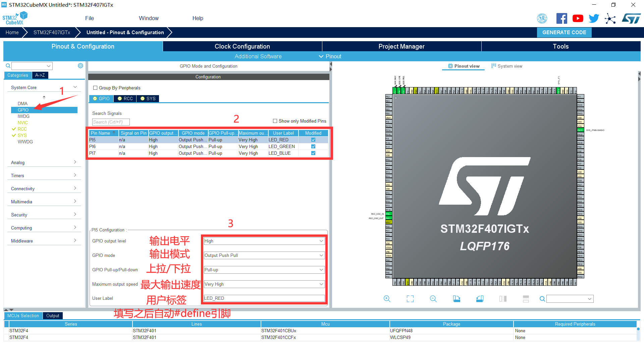Click the fit-to-screen frame icon

coord(410,299)
